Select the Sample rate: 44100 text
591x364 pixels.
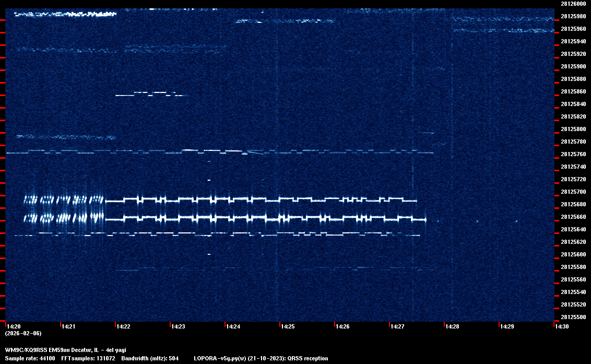30,358
